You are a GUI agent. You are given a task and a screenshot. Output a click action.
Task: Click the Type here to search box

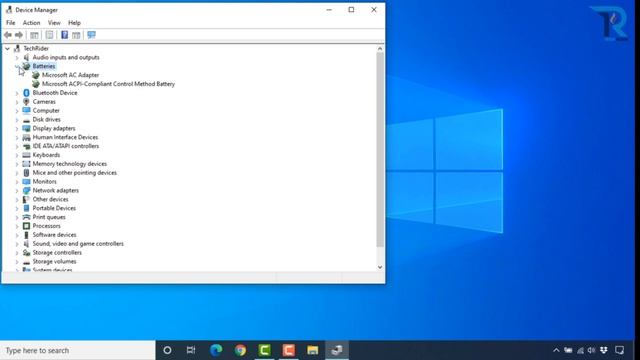pyautogui.click(x=78, y=351)
